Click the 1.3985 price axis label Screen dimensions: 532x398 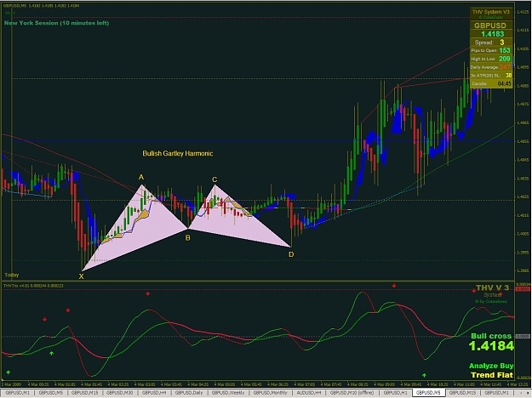[523, 271]
